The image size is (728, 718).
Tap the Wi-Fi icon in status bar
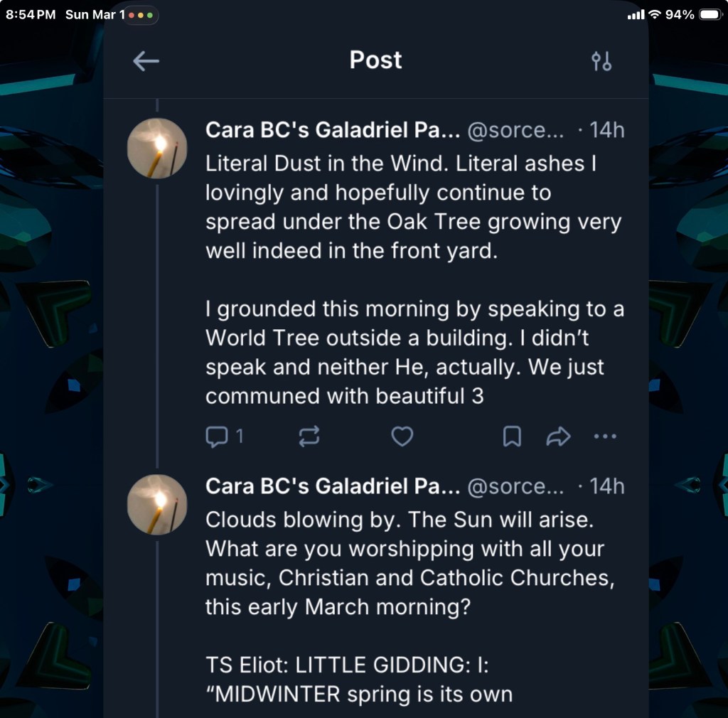click(x=655, y=15)
